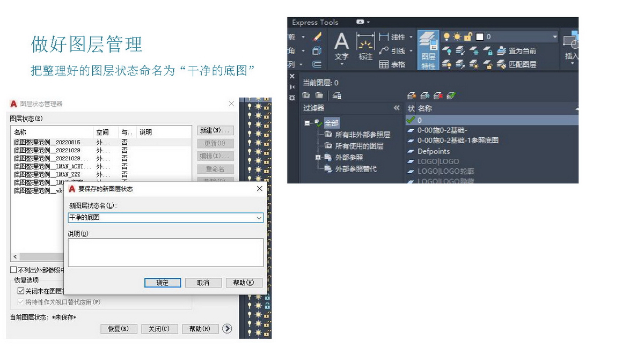Click New Group Filter icon in layer palette
The height and width of the screenshot is (362, 644).
(319, 95)
